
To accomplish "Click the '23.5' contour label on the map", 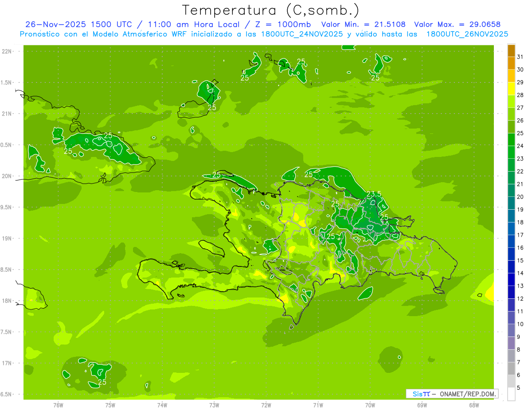I will pos(374,194).
